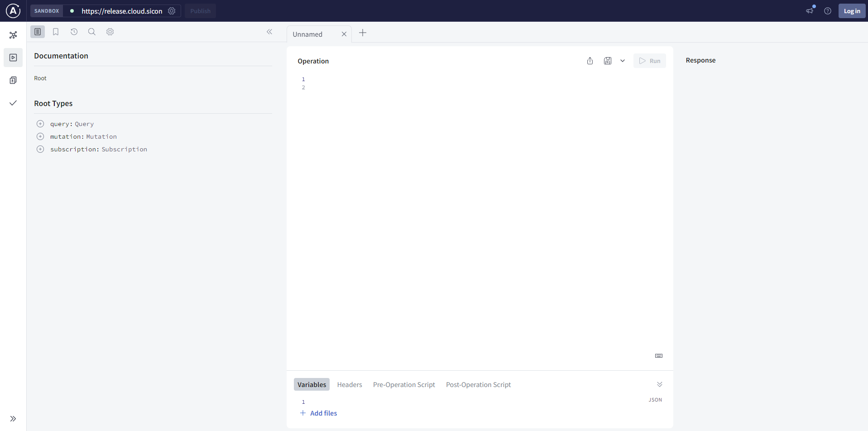Viewport: 868px width, 431px height.
Task: Click the save operation disk icon
Action: [608, 61]
